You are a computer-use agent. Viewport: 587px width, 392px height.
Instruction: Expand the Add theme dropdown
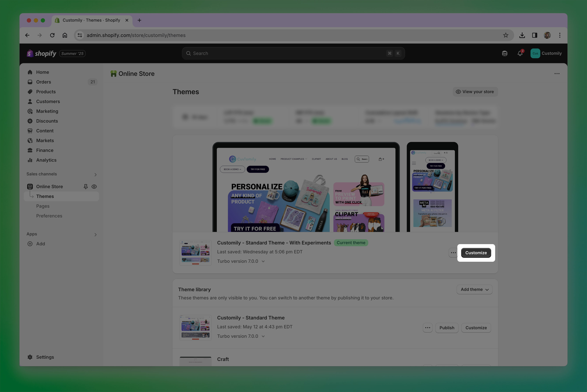(x=474, y=289)
